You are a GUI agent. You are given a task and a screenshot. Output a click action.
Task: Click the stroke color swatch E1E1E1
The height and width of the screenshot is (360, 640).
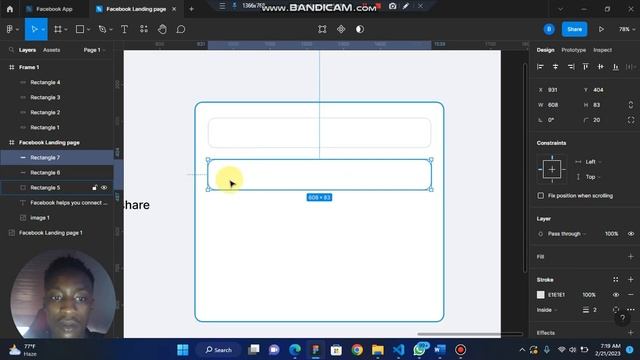click(541, 295)
